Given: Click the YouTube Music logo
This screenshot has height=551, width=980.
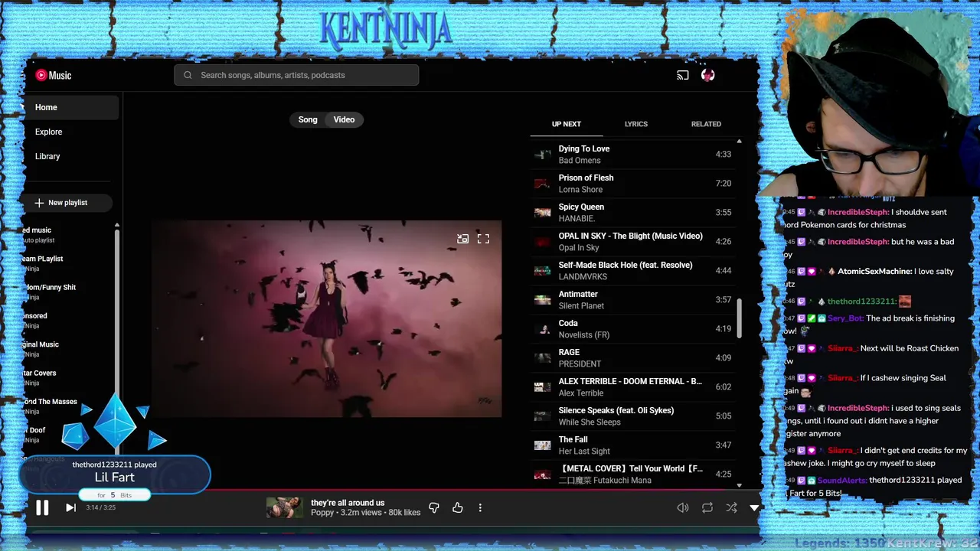Looking at the screenshot, I should point(53,75).
